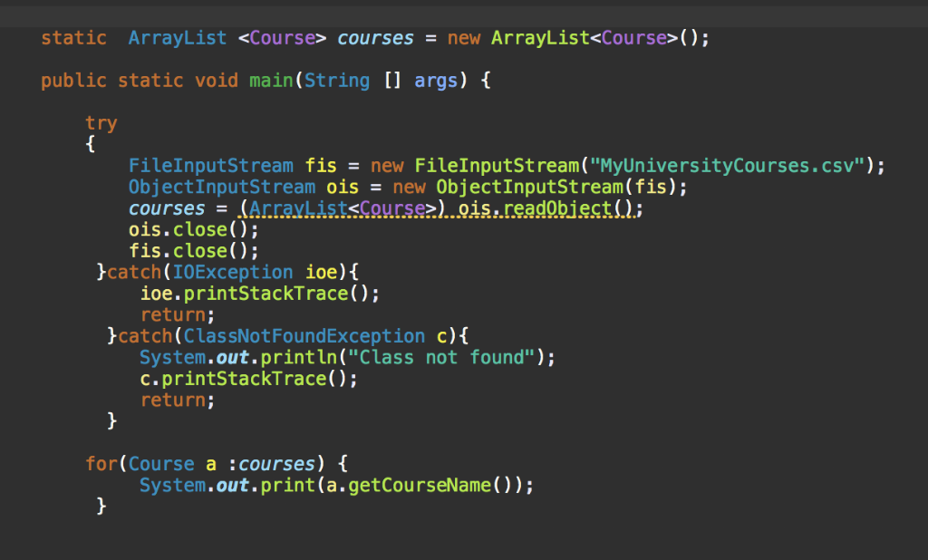
Task: Click the return statement after ioe.printStackTrace
Action: pos(178,315)
